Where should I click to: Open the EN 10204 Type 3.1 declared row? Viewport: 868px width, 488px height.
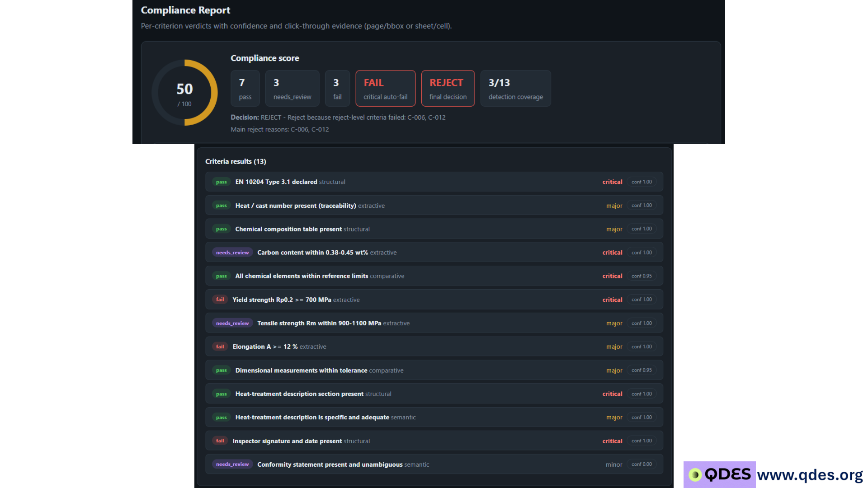pos(434,182)
